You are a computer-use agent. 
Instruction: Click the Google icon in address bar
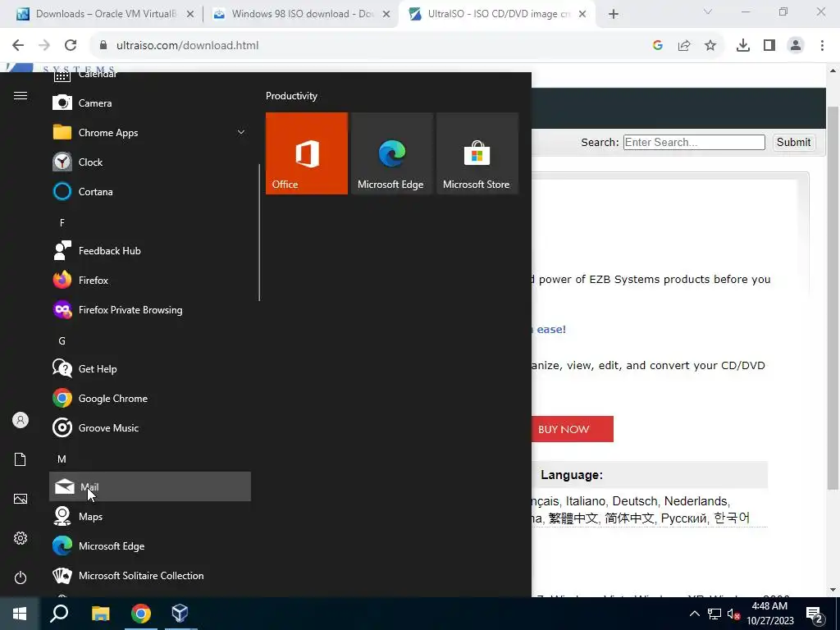coord(658,46)
